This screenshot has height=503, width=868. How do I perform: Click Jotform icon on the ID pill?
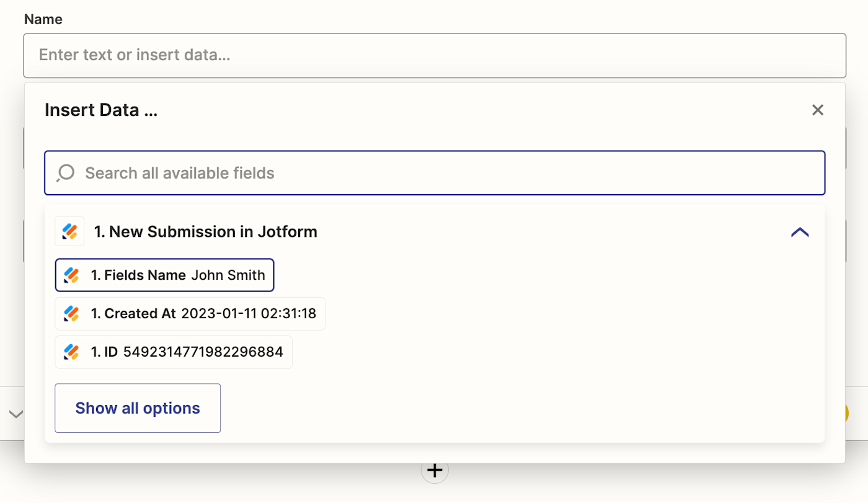point(72,352)
